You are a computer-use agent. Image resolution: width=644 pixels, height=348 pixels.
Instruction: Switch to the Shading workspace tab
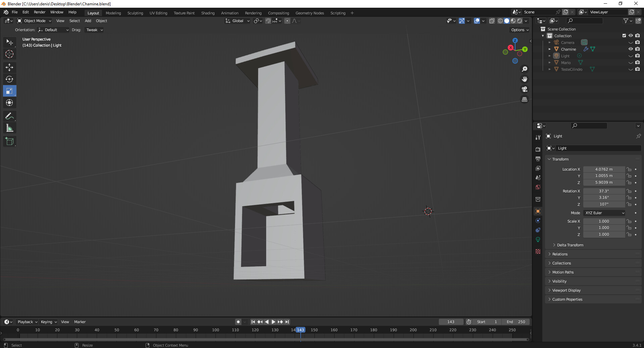point(208,13)
